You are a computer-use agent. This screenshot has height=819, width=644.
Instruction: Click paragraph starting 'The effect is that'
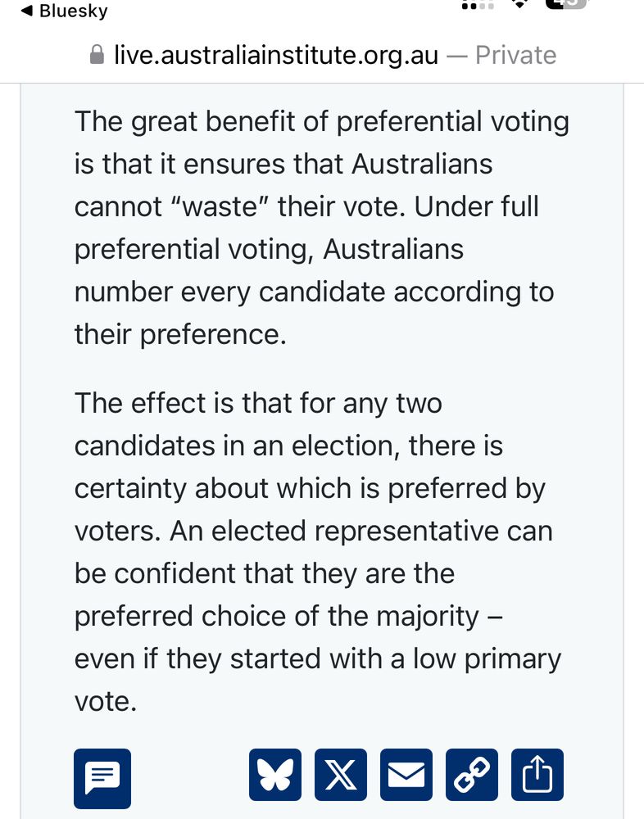321,552
